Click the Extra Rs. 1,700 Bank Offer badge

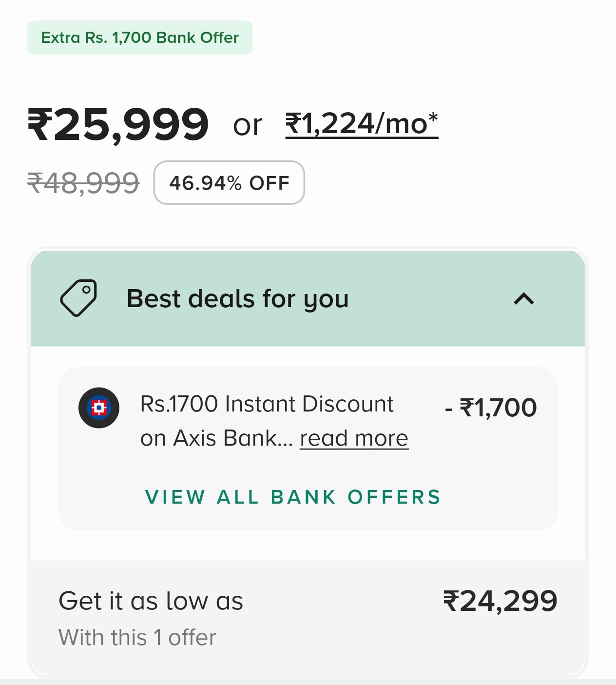point(140,38)
